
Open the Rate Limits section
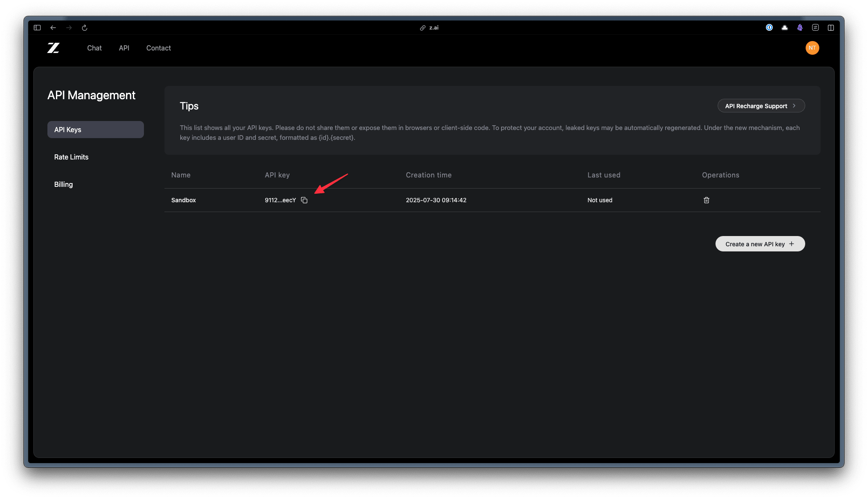pyautogui.click(x=71, y=157)
